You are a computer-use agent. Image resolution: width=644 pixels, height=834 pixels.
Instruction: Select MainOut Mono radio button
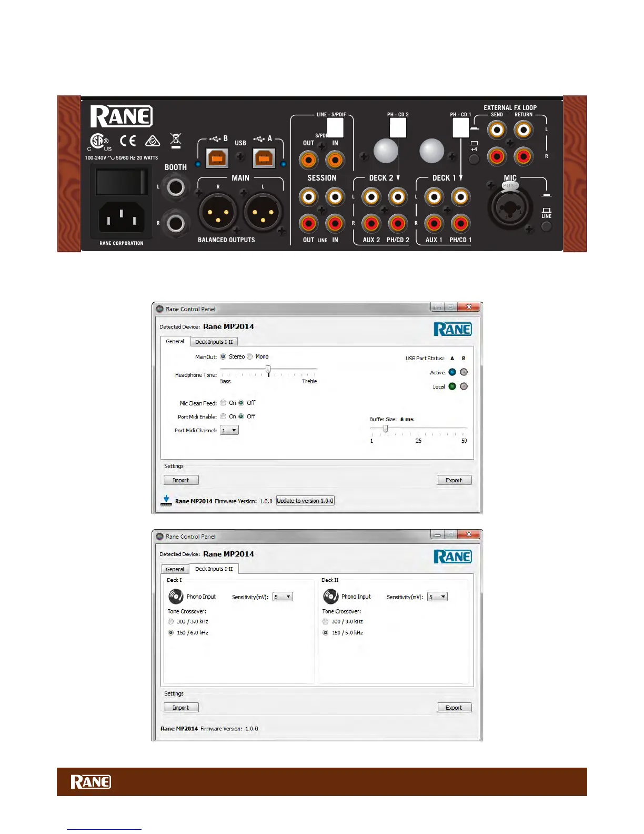tap(250, 356)
